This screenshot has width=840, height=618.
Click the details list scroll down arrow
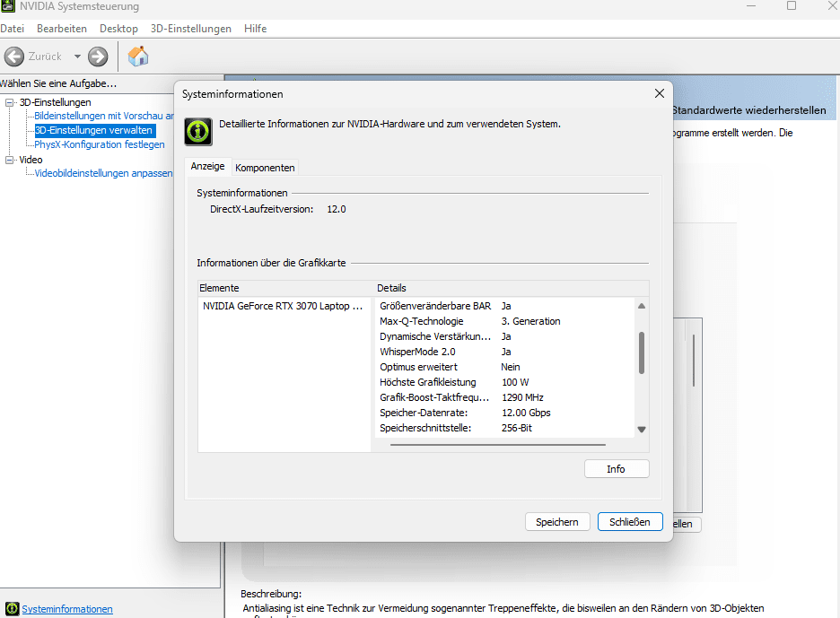642,430
